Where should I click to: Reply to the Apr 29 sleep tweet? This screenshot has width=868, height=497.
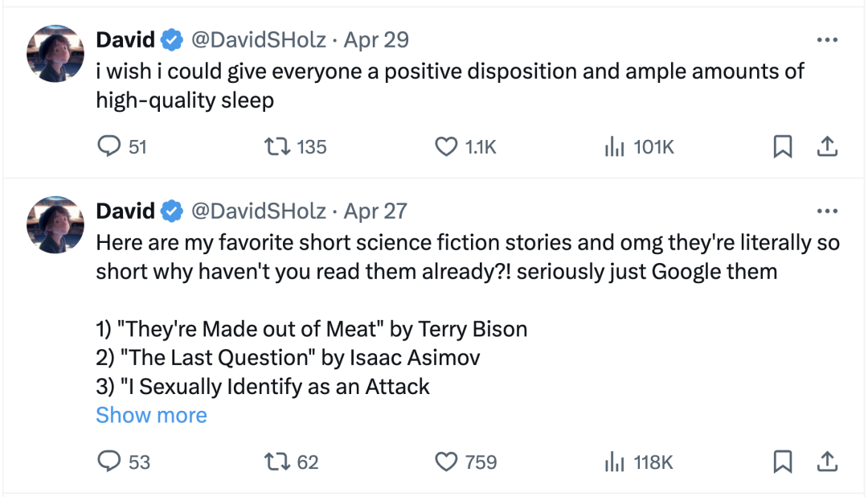tap(108, 146)
